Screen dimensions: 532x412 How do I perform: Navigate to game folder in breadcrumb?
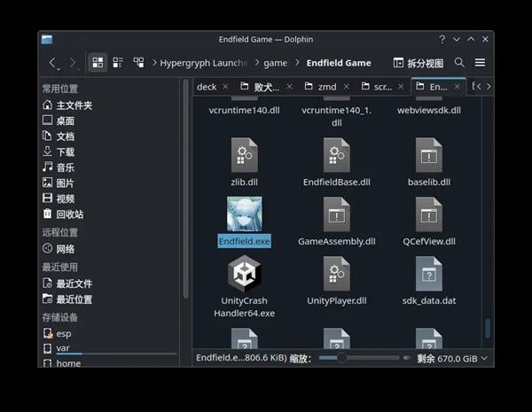pyautogui.click(x=275, y=63)
